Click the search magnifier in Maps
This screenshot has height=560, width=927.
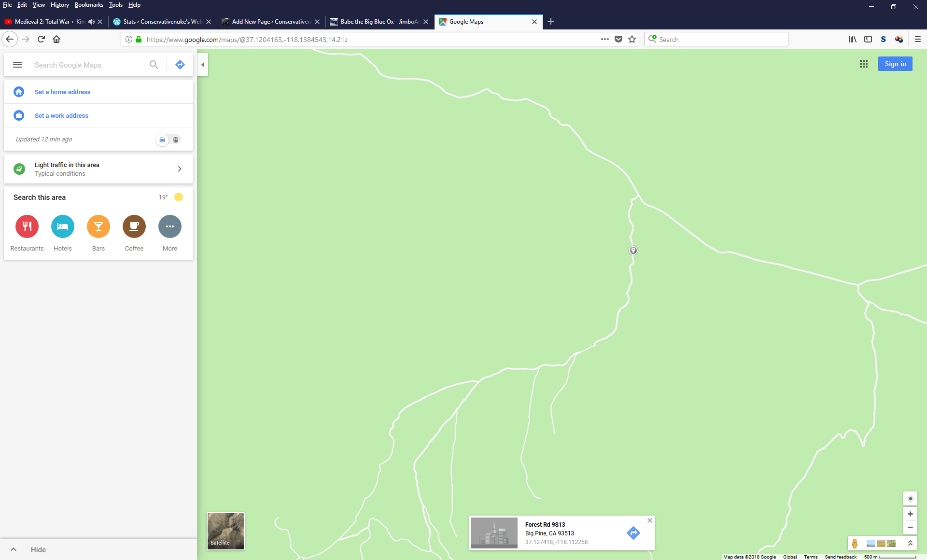click(x=154, y=65)
